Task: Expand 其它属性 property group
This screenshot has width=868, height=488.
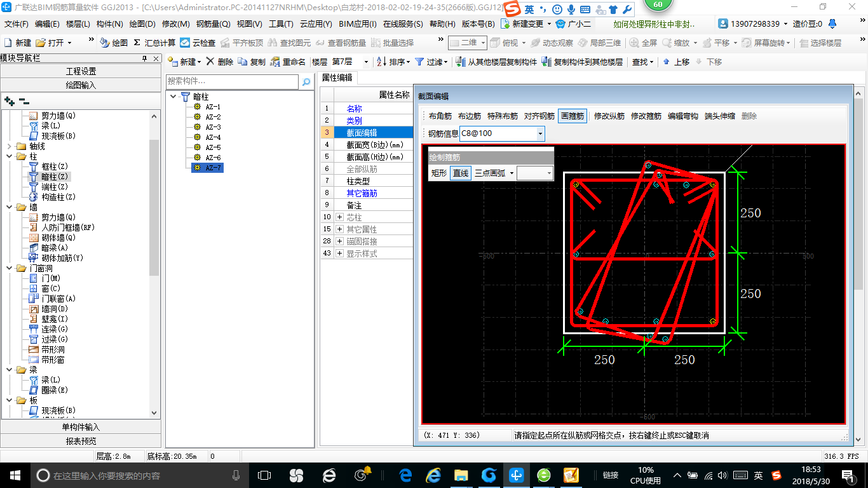Action: click(x=340, y=229)
